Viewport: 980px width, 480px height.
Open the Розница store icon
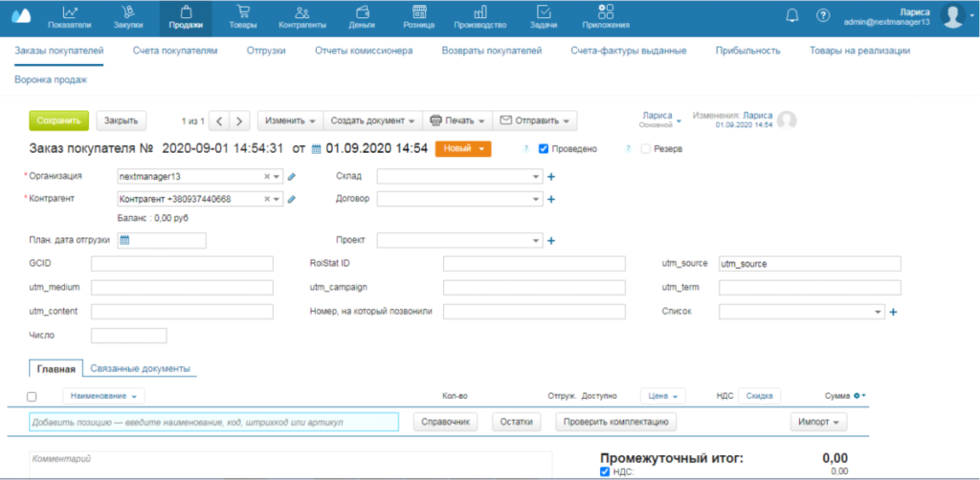[x=419, y=11]
